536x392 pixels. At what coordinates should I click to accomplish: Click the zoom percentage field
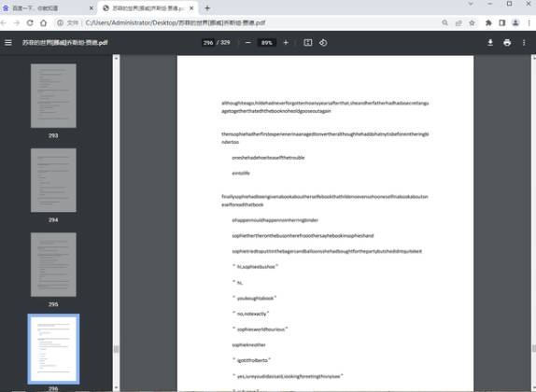point(267,43)
